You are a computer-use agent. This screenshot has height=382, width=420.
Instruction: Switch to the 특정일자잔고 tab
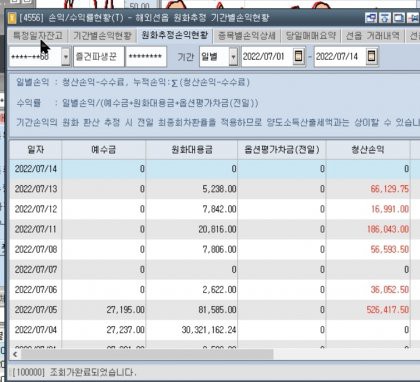click(38, 36)
